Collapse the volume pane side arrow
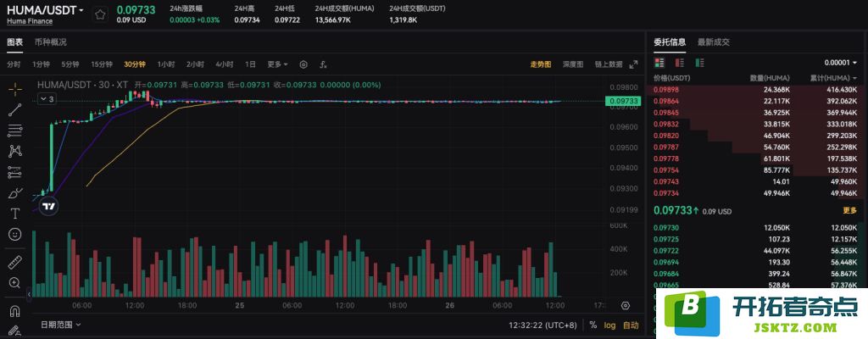 [x=28, y=294]
